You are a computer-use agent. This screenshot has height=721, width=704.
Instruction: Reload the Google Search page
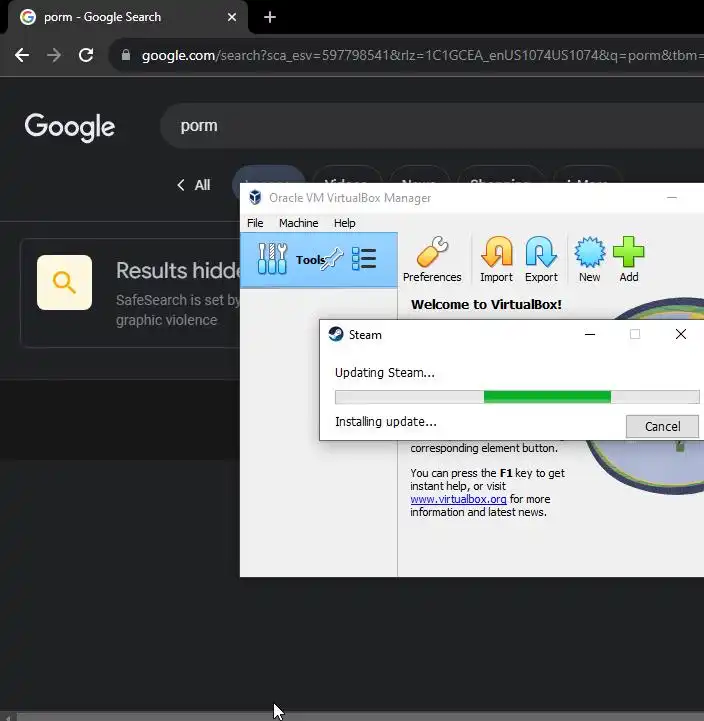tap(86, 55)
